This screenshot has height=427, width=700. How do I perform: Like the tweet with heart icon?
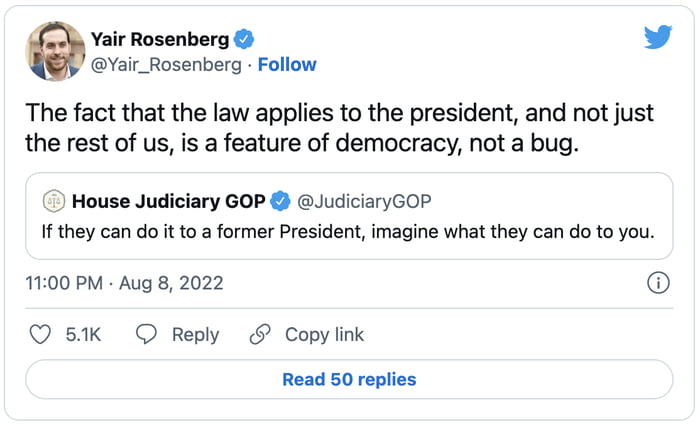(x=41, y=335)
